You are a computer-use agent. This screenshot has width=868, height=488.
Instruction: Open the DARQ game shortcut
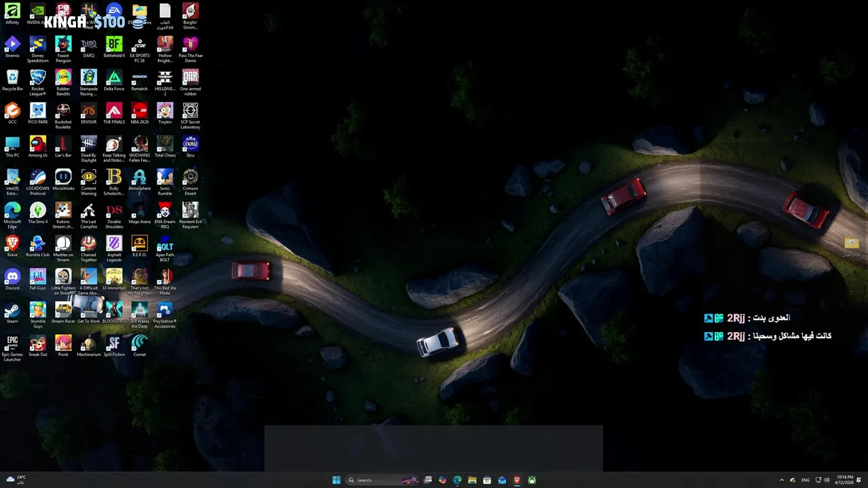89,47
